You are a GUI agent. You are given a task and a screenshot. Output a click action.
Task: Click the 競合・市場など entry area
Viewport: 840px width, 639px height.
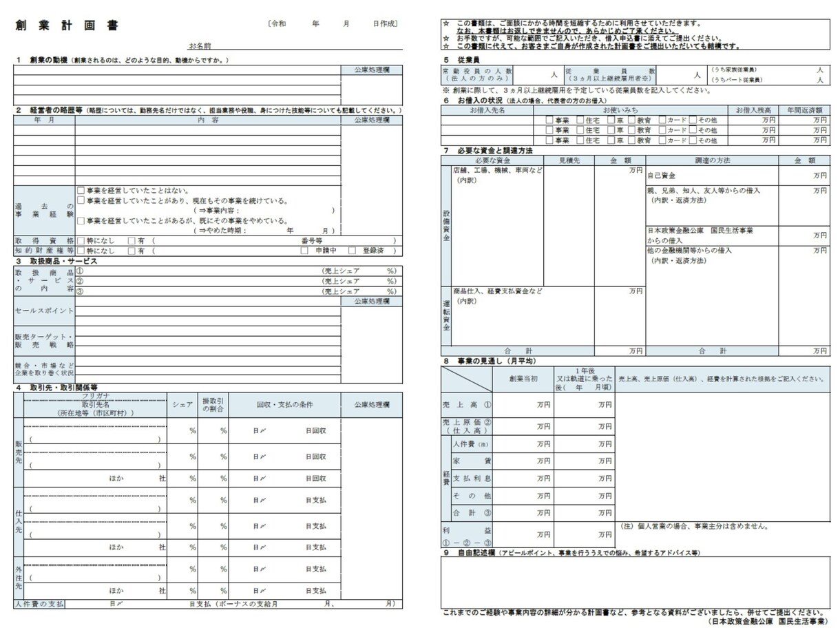[208, 369]
